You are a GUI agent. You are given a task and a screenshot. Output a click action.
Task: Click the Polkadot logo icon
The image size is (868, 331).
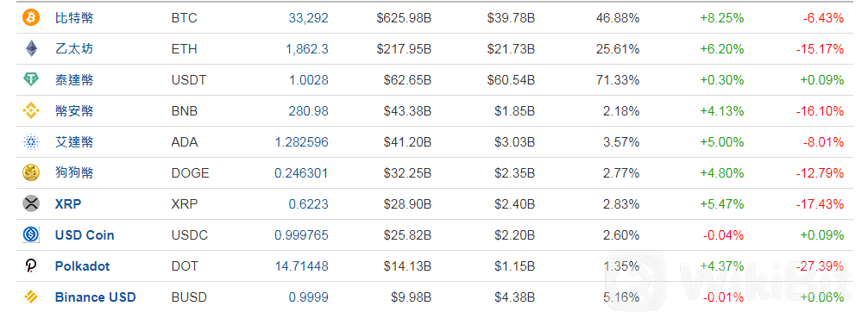(x=31, y=266)
